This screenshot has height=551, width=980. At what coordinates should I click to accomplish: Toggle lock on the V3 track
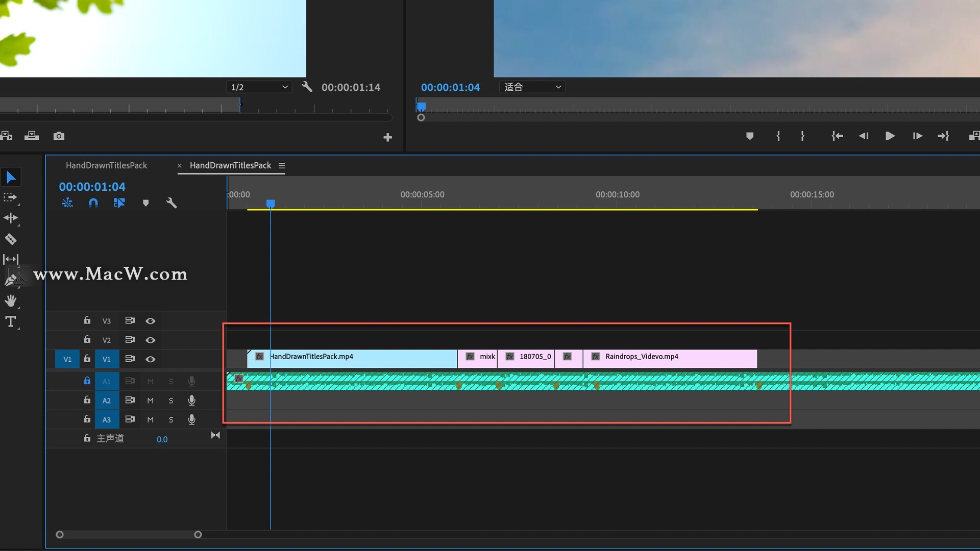(x=87, y=320)
